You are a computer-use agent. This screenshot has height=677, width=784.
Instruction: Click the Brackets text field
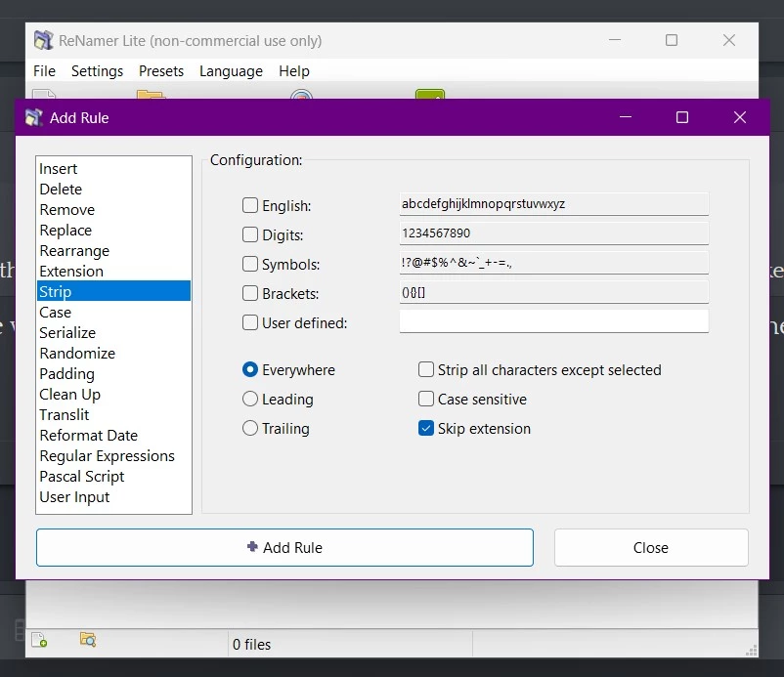[x=554, y=292]
